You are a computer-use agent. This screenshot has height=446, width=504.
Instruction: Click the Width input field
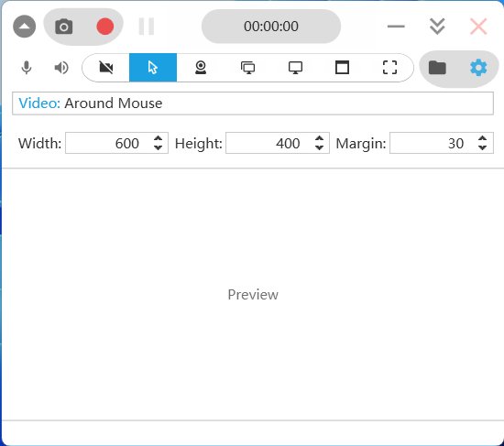(x=109, y=143)
